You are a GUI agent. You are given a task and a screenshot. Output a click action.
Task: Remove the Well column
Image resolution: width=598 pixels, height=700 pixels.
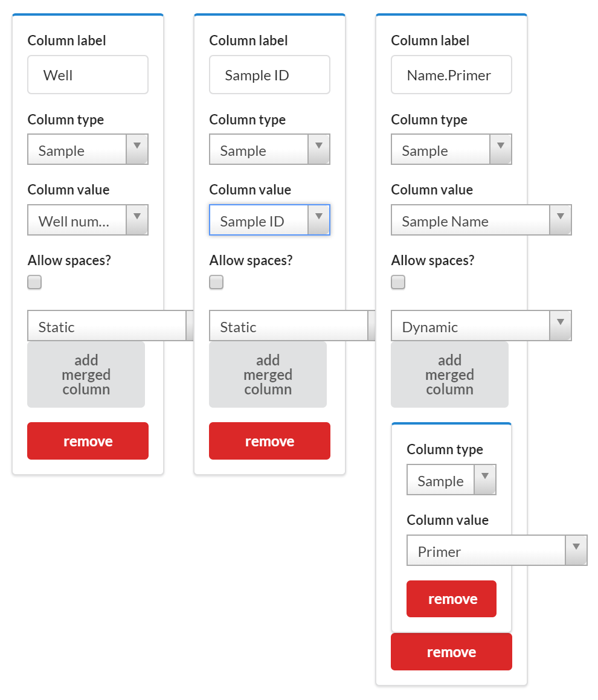[x=88, y=441]
